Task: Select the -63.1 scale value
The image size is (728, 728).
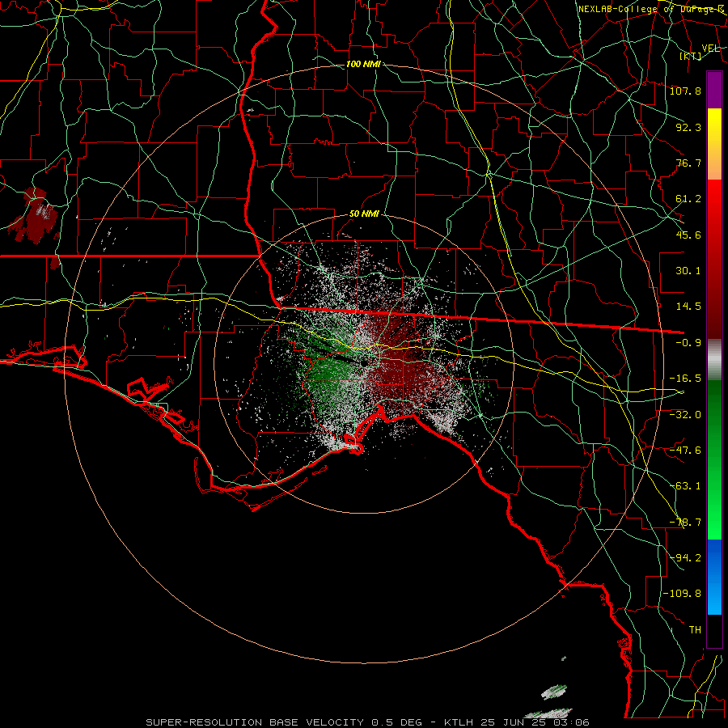Action: [x=685, y=486]
